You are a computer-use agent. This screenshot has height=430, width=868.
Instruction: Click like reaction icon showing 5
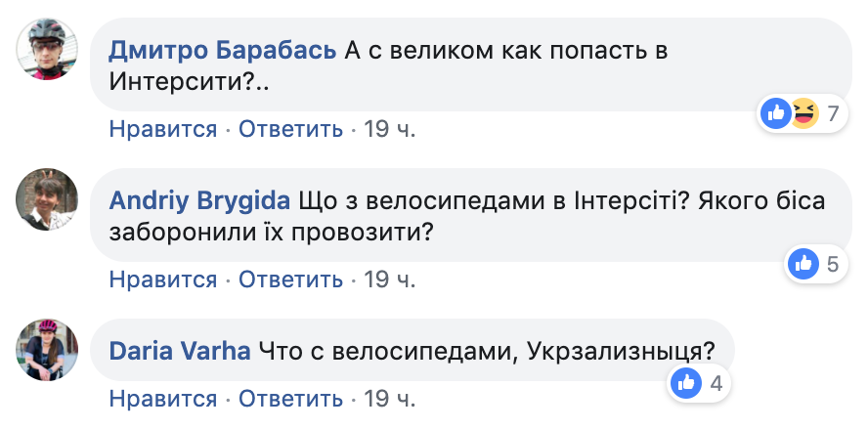coord(804,263)
